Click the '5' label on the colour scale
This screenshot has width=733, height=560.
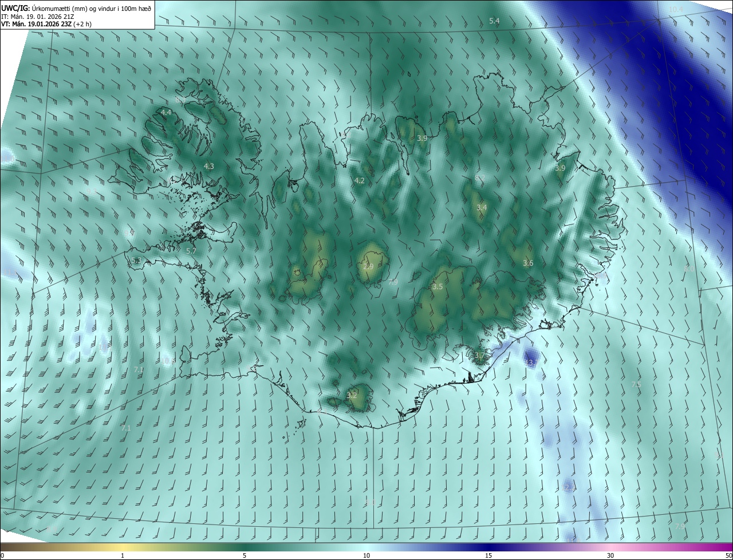tap(245, 555)
